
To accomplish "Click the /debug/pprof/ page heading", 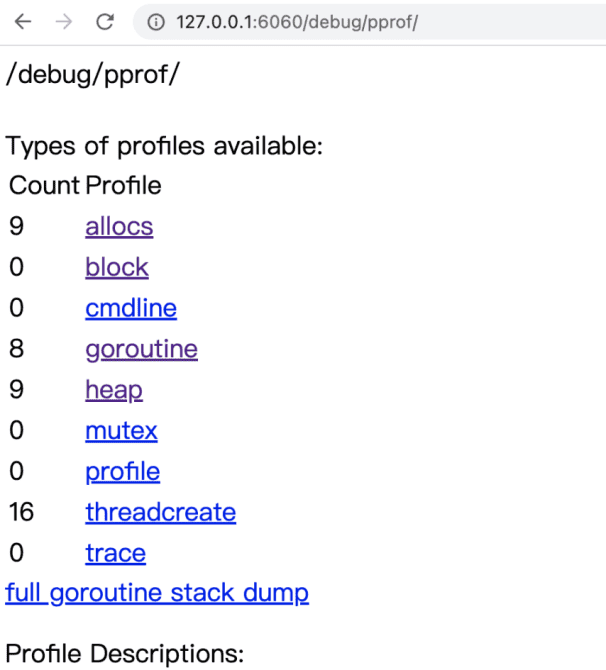I will (x=92, y=77).
